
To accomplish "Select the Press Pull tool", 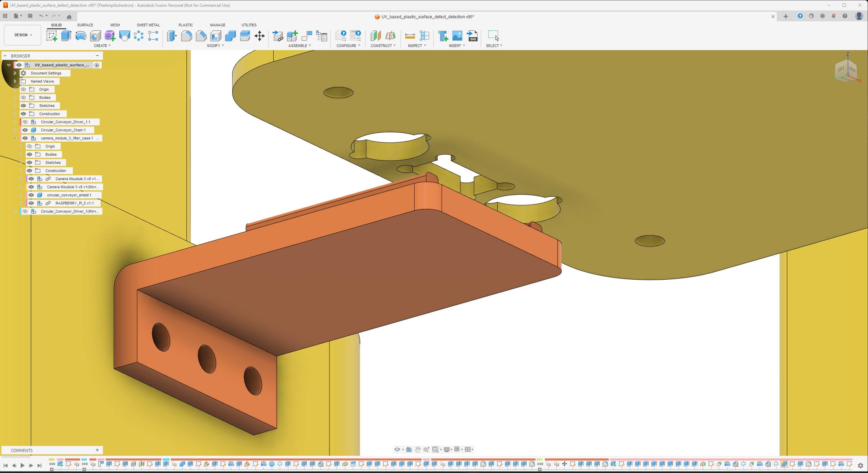I will [x=172, y=36].
